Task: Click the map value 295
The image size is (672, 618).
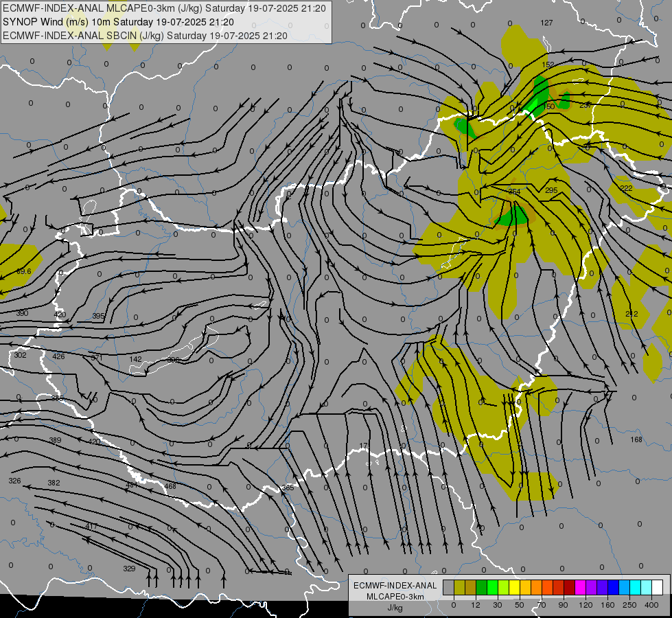Action: [x=551, y=190]
